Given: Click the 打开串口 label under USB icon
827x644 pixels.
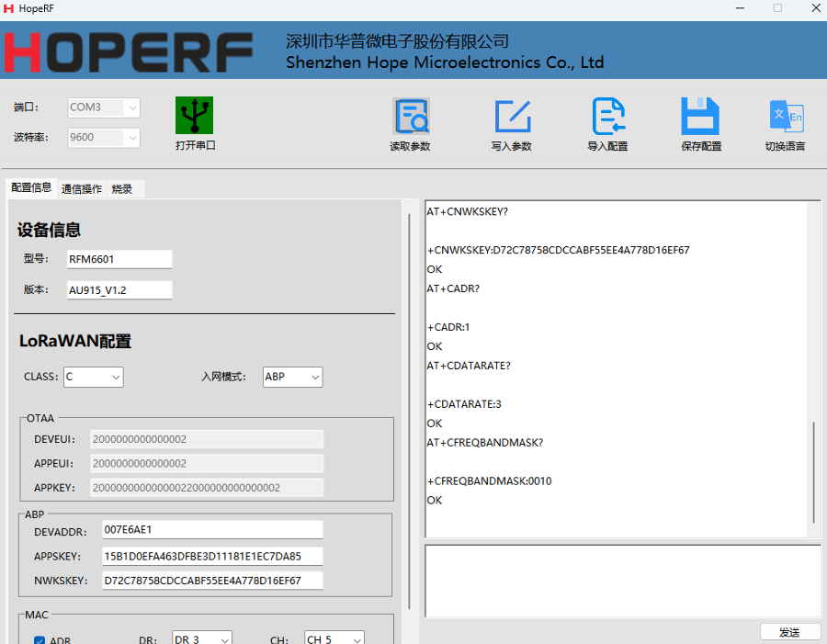Looking at the screenshot, I should coord(195,145).
